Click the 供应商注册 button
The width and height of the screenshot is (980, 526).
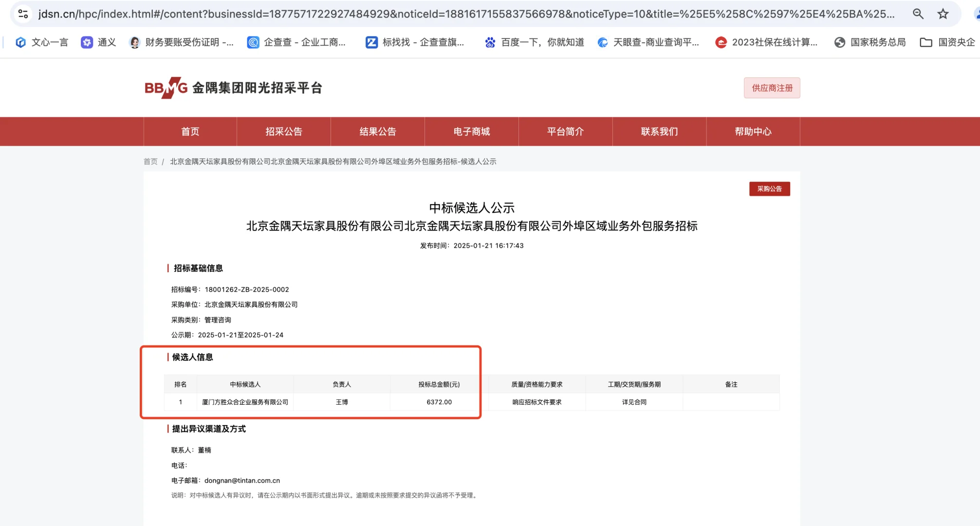coord(772,88)
